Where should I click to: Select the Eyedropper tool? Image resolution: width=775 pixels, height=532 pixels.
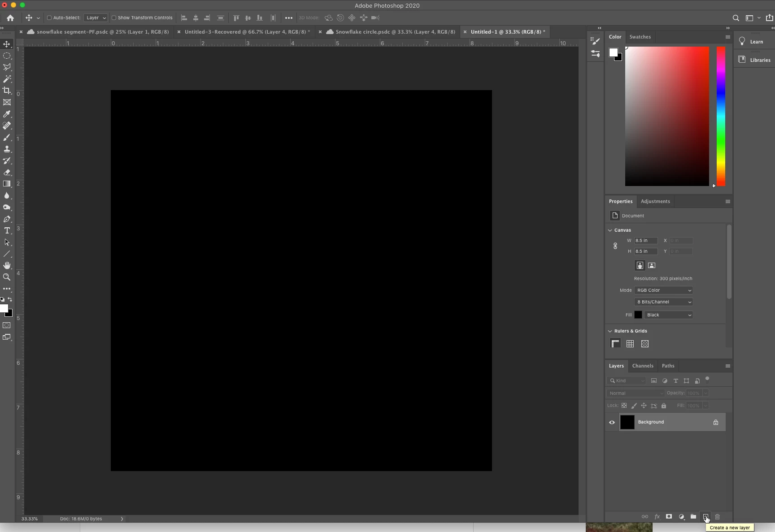7,114
